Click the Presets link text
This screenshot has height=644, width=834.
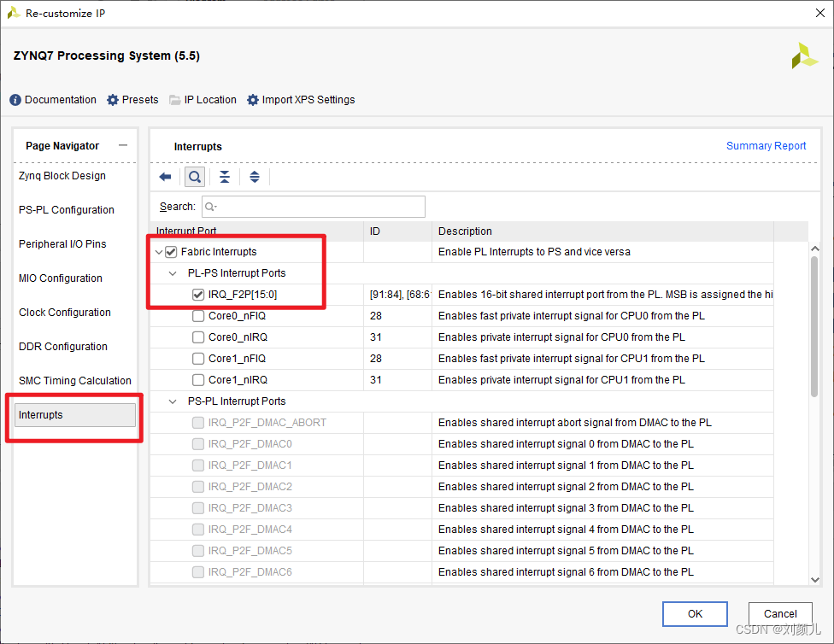(x=140, y=100)
